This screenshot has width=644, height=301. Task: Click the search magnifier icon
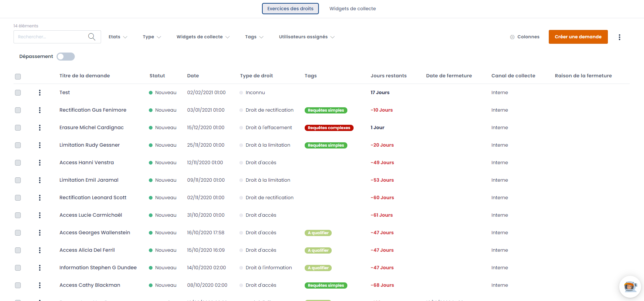click(92, 37)
